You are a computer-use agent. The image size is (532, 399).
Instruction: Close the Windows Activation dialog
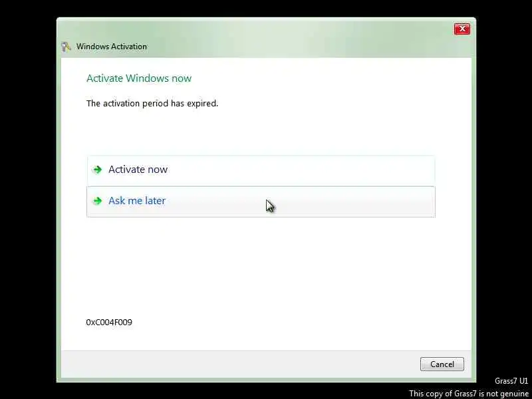tap(462, 29)
